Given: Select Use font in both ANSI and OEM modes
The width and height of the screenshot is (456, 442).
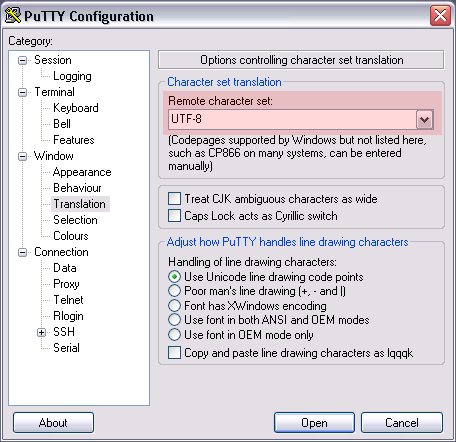Looking at the screenshot, I should (x=174, y=320).
